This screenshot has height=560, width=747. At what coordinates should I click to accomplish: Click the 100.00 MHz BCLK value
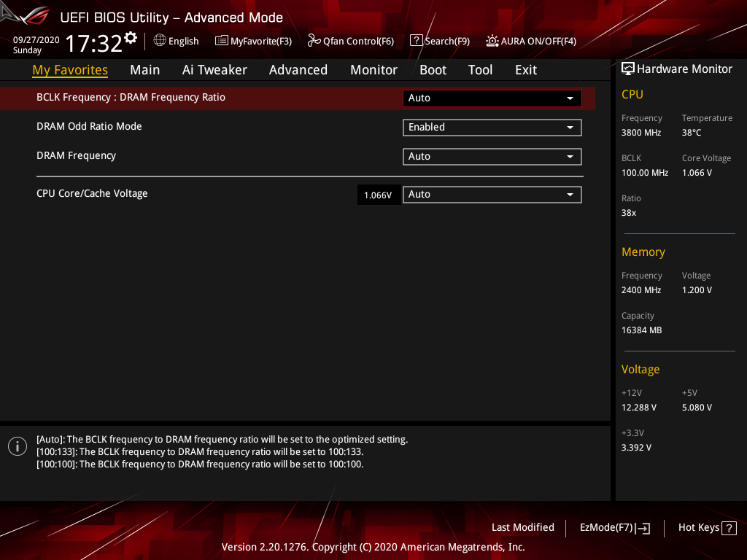645,173
